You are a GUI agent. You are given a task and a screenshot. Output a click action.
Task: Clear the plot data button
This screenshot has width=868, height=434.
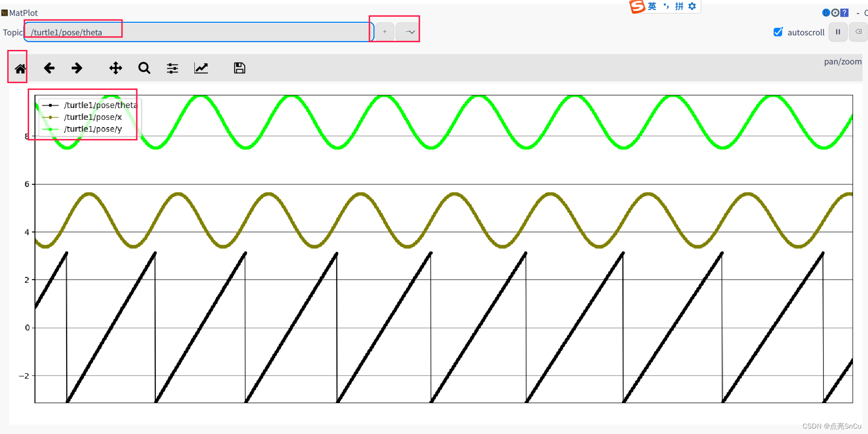pos(858,32)
